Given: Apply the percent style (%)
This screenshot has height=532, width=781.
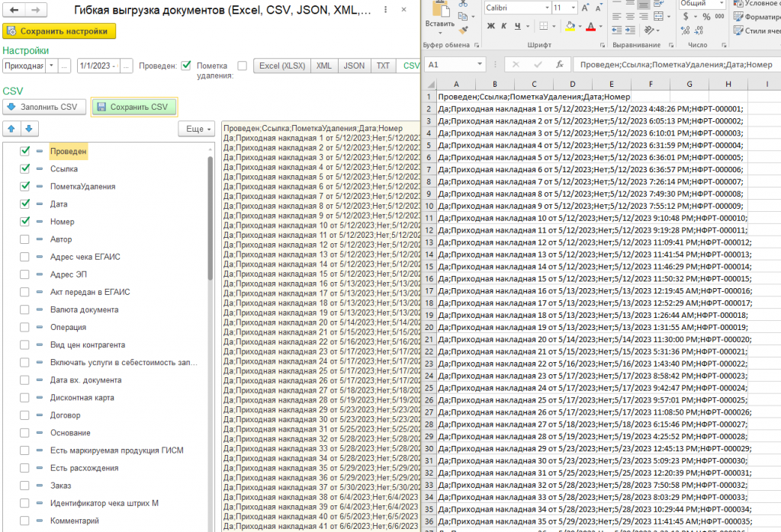Looking at the screenshot, I should coord(706,17).
